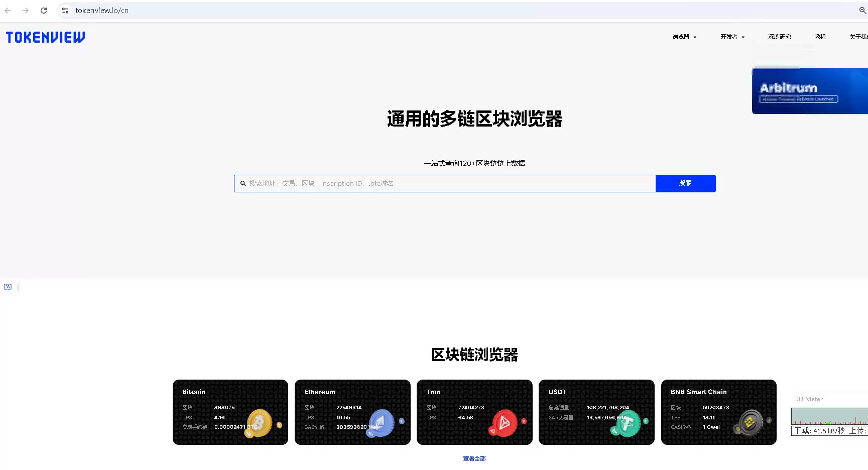Screen dimensions: 868x470
Task: Click the magnifier icon inside the search bar
Action: 243,183
